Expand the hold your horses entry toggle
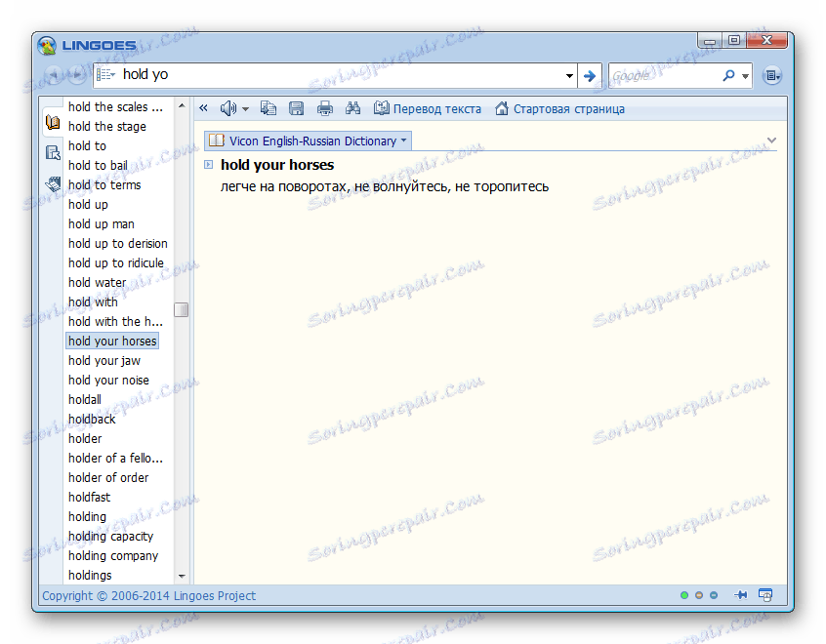Viewport: 826px width, 644px height. click(x=209, y=165)
